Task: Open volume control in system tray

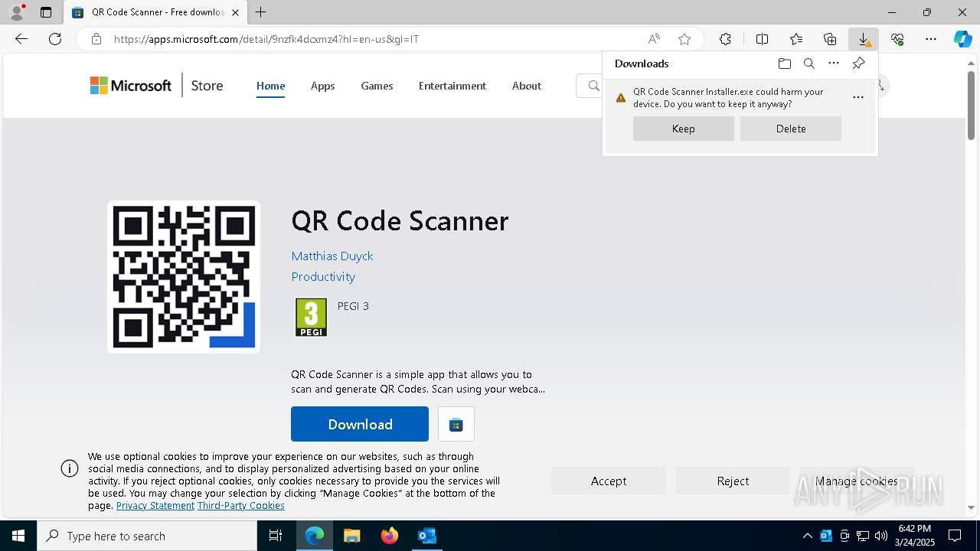Action: tap(881, 536)
